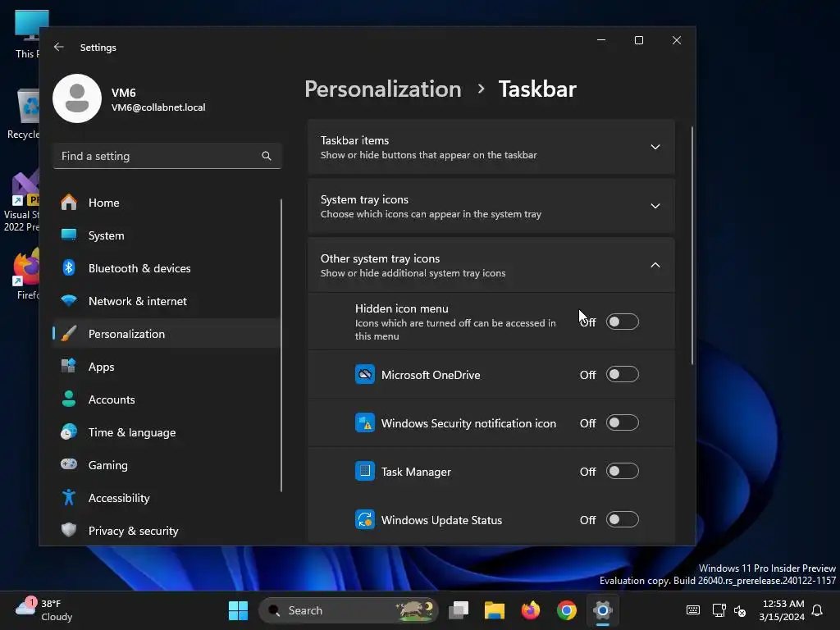Click the Settings content vertical scrollbar
840x630 pixels.
point(692,245)
